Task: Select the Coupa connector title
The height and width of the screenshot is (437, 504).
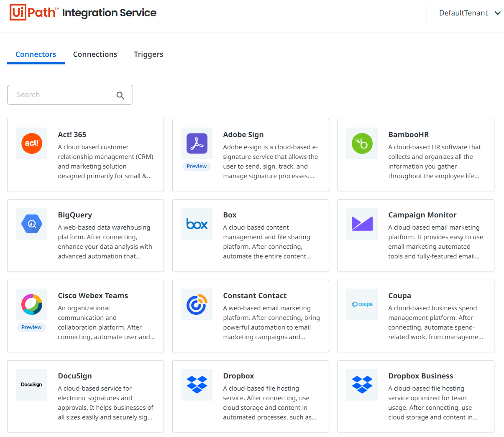Action: pyautogui.click(x=399, y=296)
